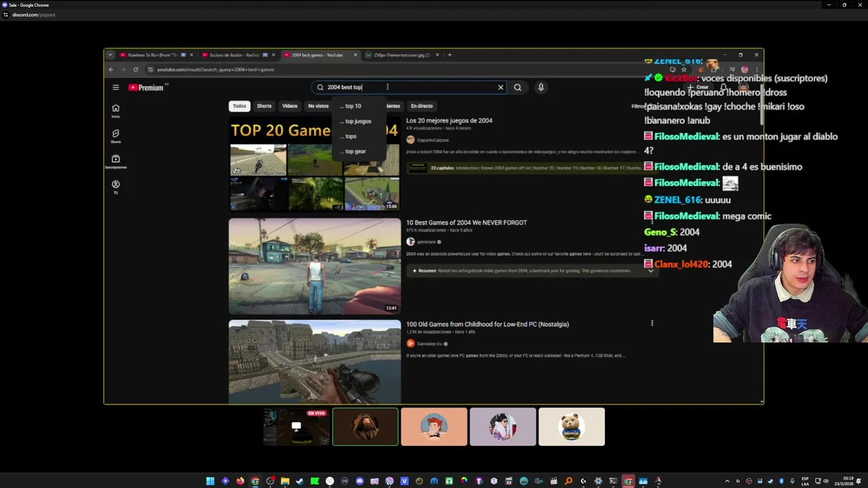Click the YouTube search input field
This screenshot has height=488, width=868.
tap(410, 87)
